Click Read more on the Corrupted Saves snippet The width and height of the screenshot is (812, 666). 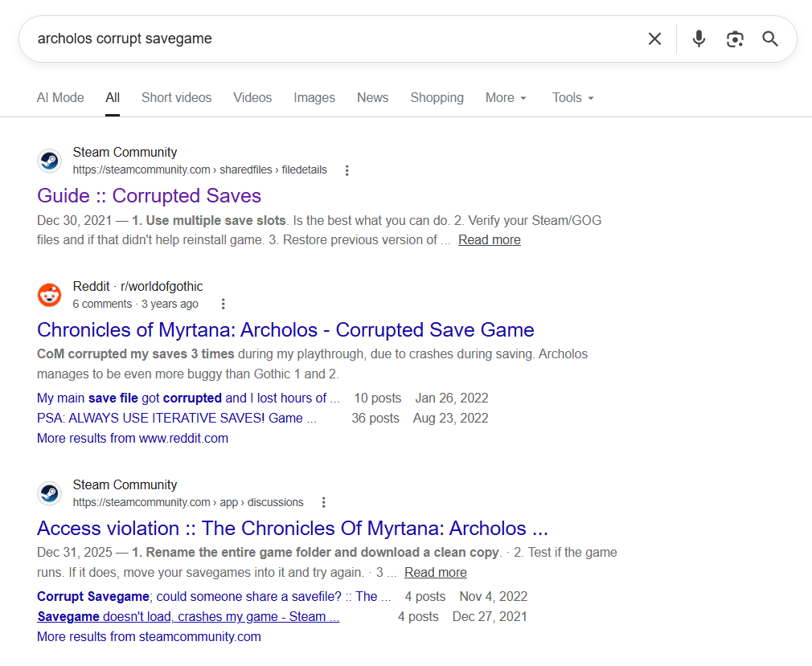tap(490, 239)
